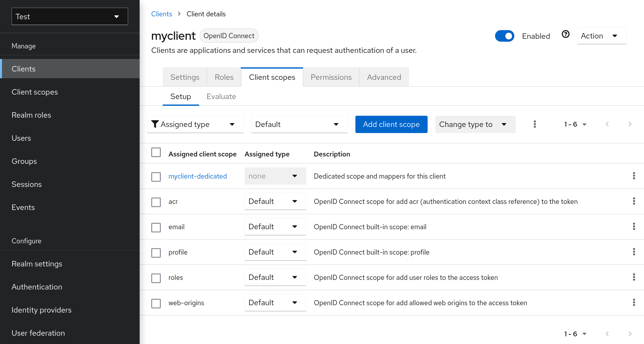Screen dimensions: 644x344
Task: Open kebab menu for web-origins row
Action: 634,303
